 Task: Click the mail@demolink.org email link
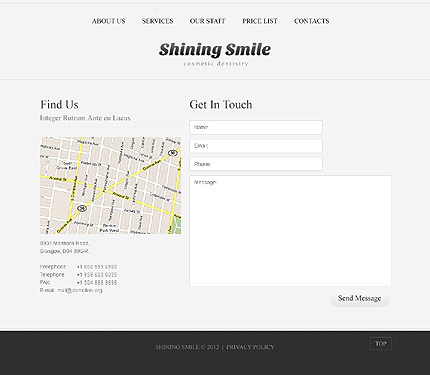click(80, 290)
